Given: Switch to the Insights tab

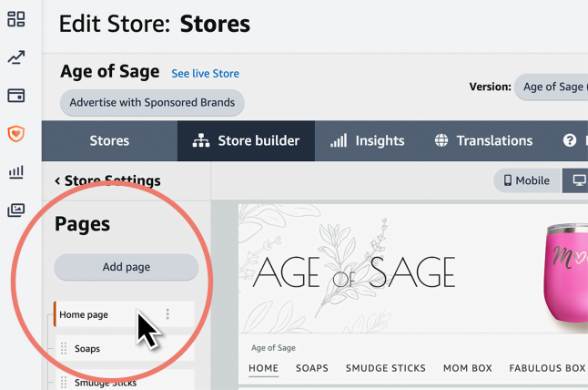Looking at the screenshot, I should coord(367,140).
